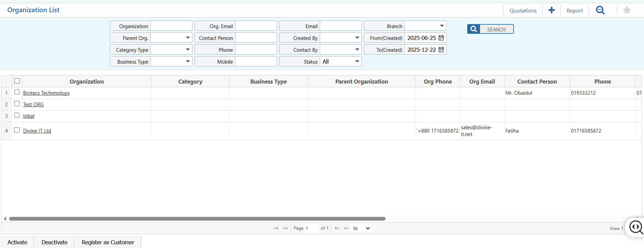This screenshot has width=644, height=248.
Task: Sort by Contact Person column header
Action: (x=537, y=82)
